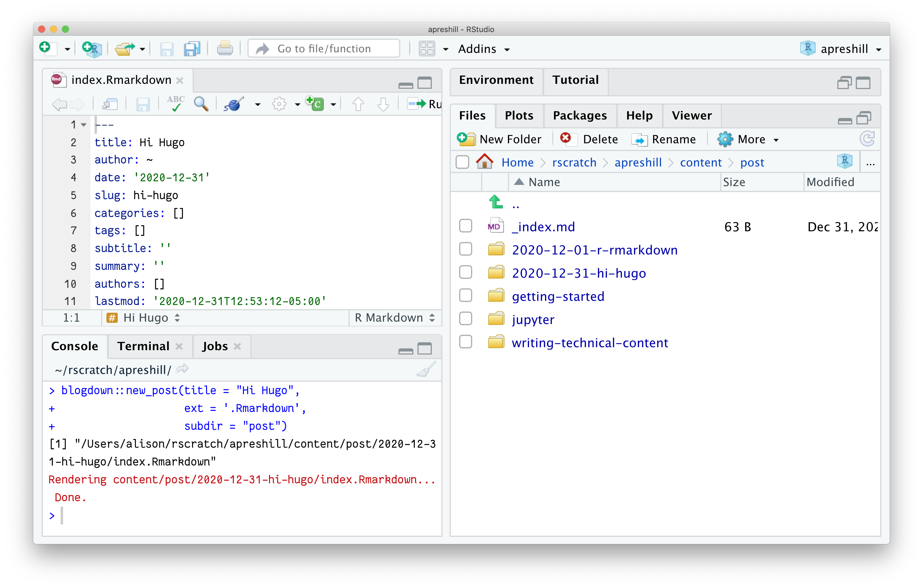Image resolution: width=923 pixels, height=588 pixels.
Task: Refresh the file listing
Action: coord(868,139)
